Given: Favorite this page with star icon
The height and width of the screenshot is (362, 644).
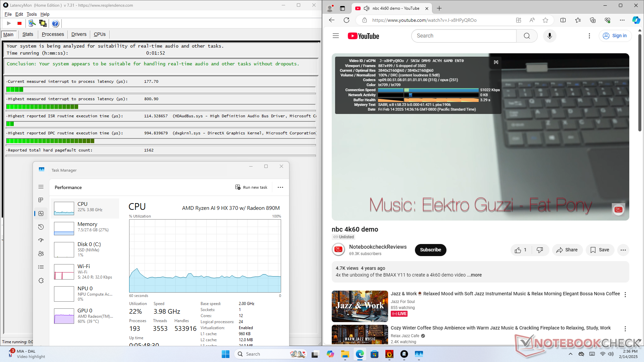Looking at the screenshot, I should (545, 20).
